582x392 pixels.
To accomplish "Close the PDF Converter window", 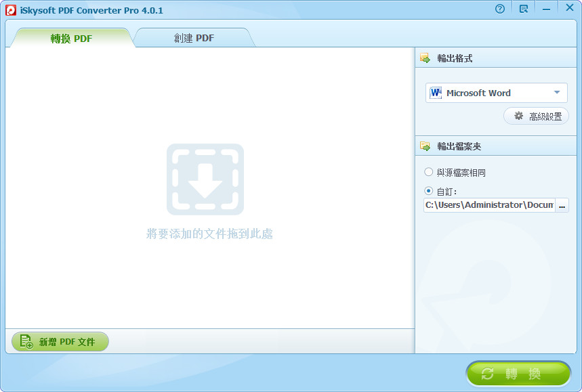I will [570, 8].
